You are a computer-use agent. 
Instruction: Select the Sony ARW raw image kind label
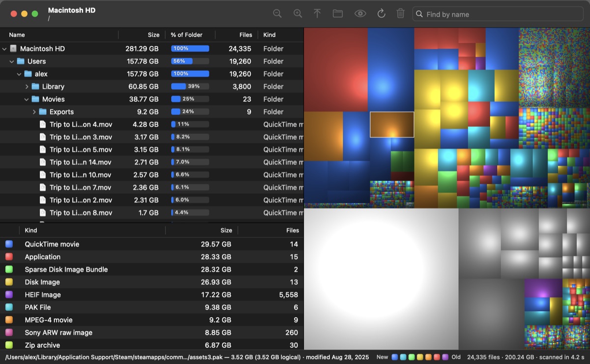click(59, 333)
